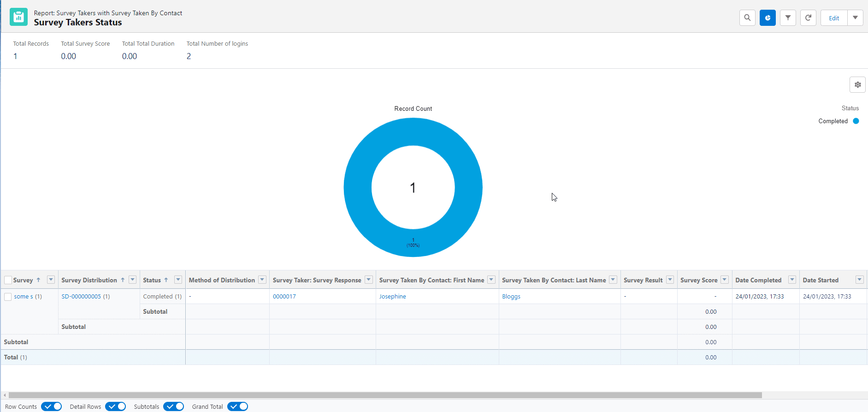Expand the dropdown next to Edit
This screenshot has width=868, height=412.
(855, 18)
